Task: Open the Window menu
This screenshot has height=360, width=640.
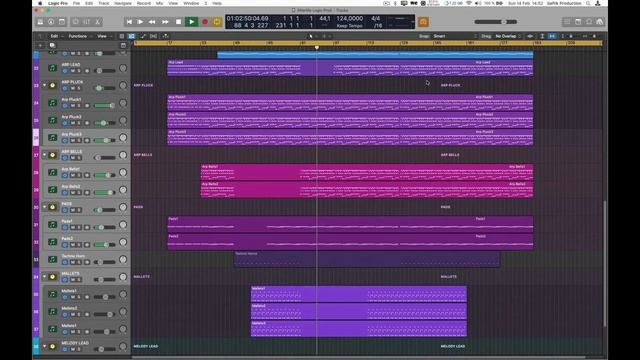Action: [x=191, y=3]
